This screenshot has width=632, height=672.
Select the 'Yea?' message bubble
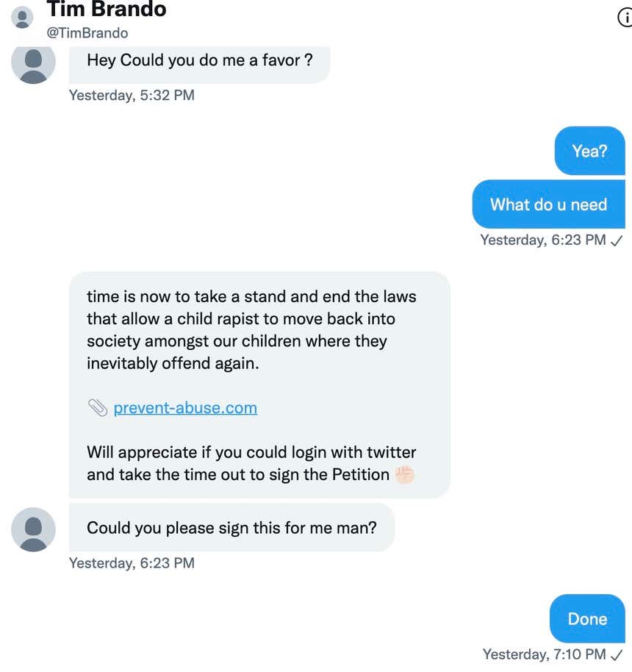[589, 151]
